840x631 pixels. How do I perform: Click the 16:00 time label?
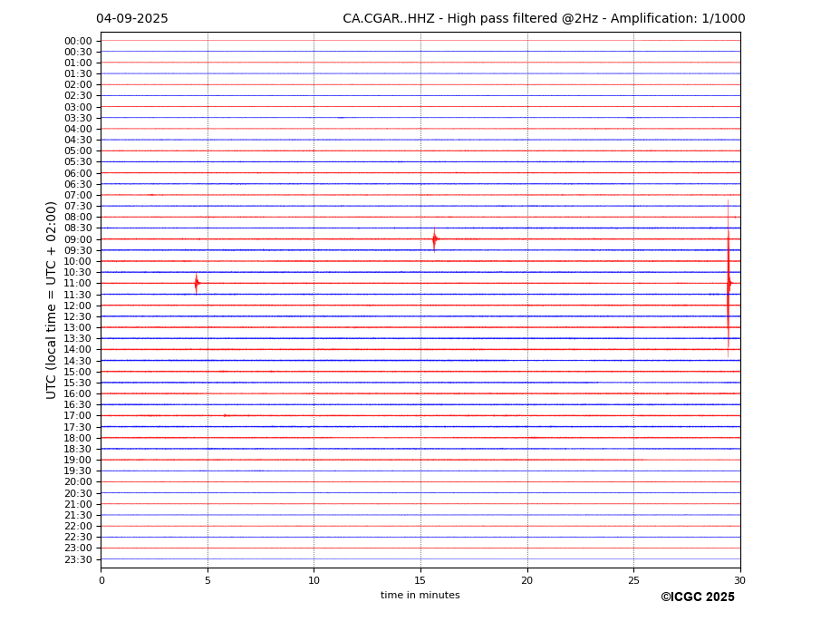point(78,394)
